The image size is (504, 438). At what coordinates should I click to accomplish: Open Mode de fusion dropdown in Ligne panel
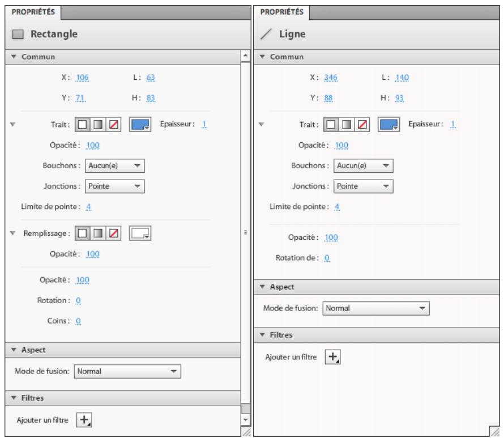376,308
